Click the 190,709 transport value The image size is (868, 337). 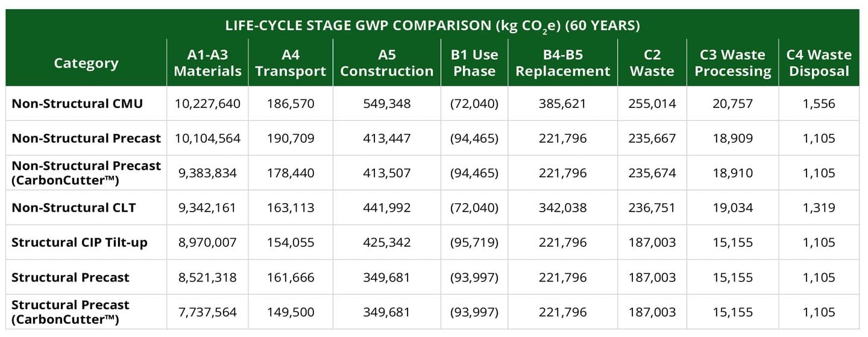tap(291, 139)
